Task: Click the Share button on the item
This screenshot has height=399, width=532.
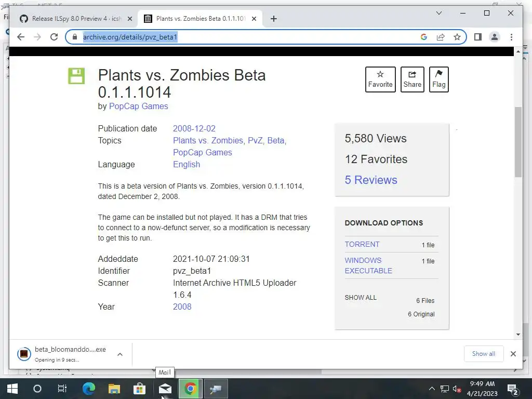Action: [x=412, y=79]
